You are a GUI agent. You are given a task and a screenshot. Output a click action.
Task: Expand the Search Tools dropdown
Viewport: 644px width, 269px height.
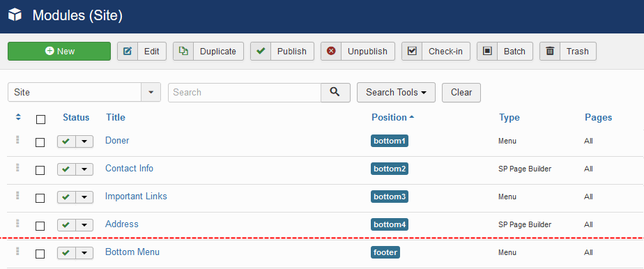click(396, 93)
